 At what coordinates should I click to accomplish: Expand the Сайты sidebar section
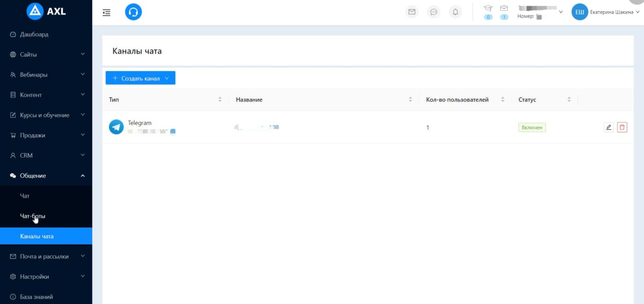coord(46,54)
